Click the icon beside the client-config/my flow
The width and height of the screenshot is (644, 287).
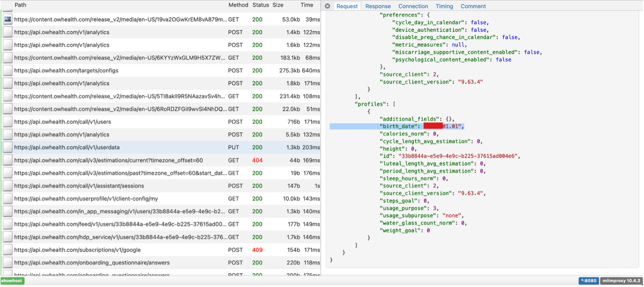coord(8,199)
